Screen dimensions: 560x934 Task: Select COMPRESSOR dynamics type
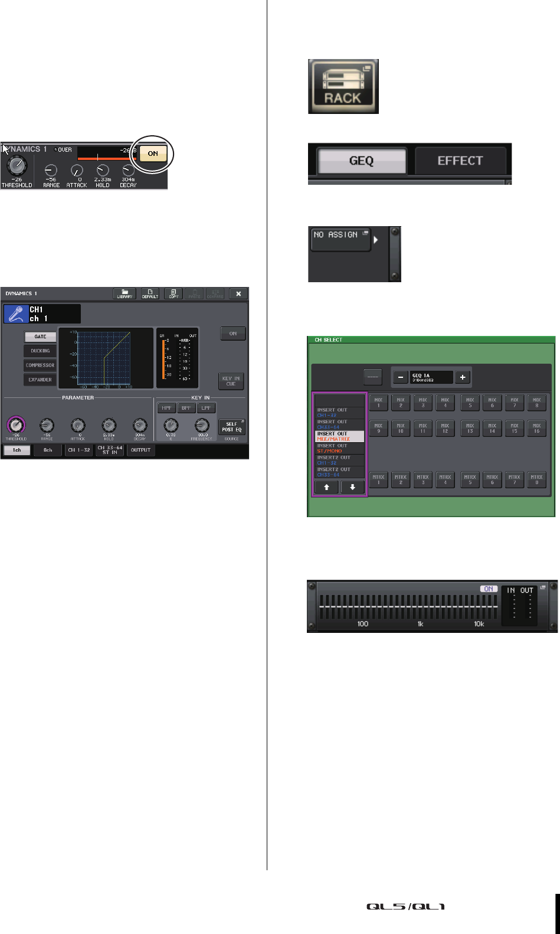pyautogui.click(x=40, y=365)
